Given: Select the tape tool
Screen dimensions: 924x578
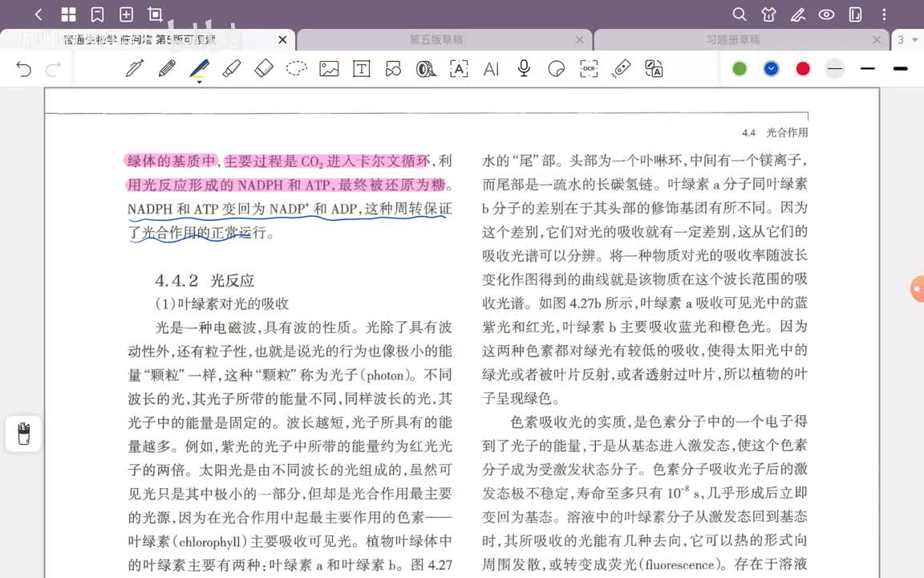Looking at the screenshot, I should pos(426,69).
